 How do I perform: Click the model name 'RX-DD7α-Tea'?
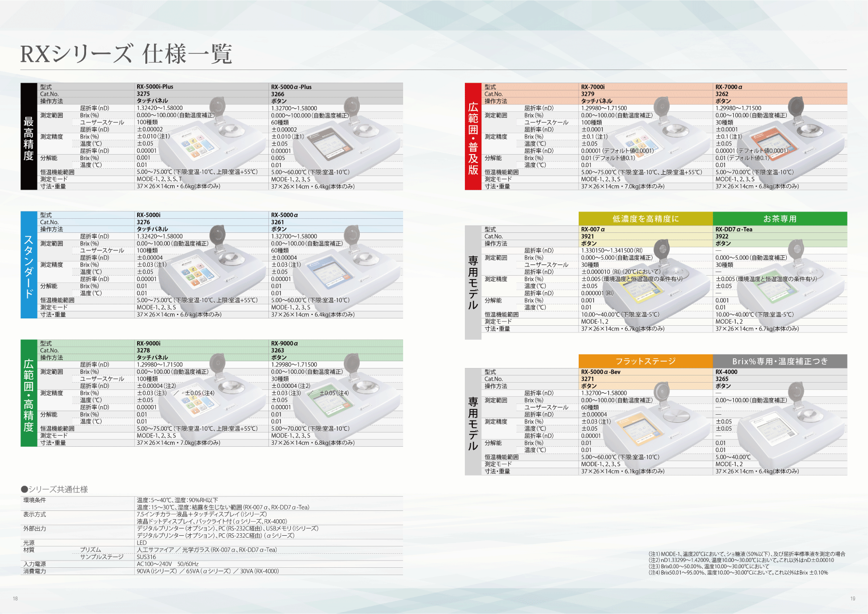click(x=734, y=229)
